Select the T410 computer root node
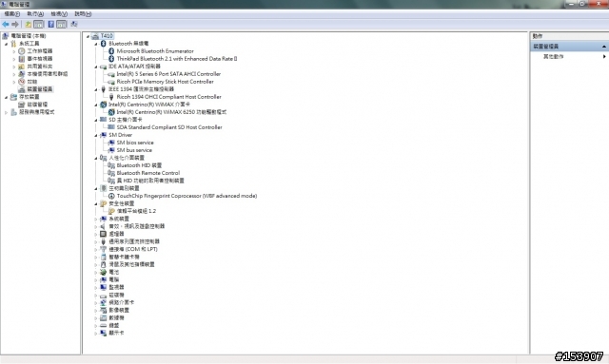The width and height of the screenshot is (609, 364). point(107,36)
